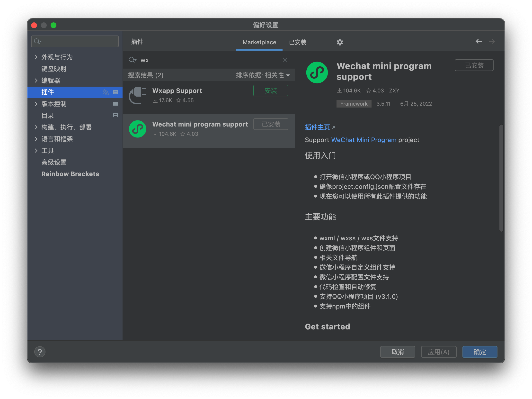The height and width of the screenshot is (399, 532).
Task: Click the project-level icon on the 插件 row
Action: [x=115, y=92]
